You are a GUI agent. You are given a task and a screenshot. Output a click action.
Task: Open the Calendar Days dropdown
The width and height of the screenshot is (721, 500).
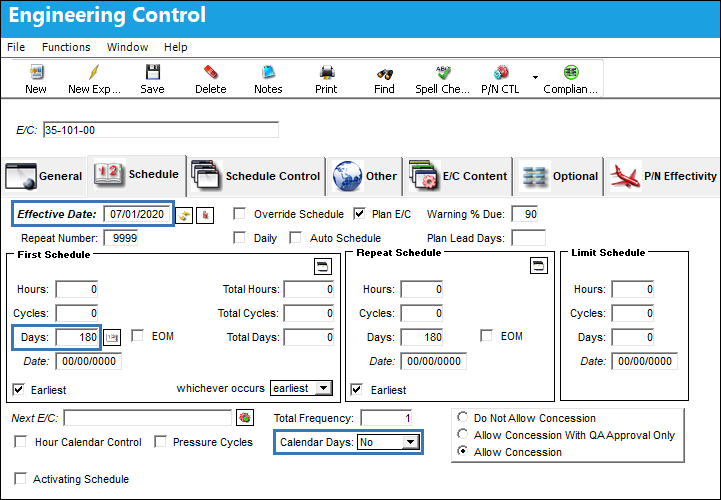pyautogui.click(x=410, y=443)
